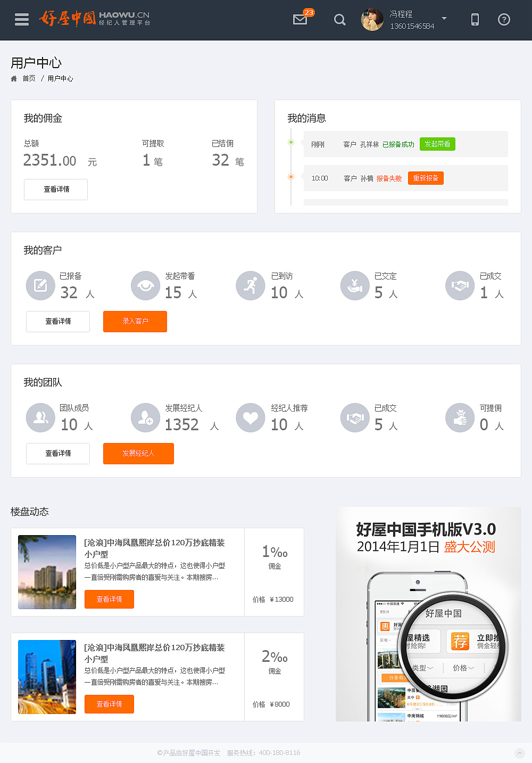The height and width of the screenshot is (763, 532).
Task: Click the coin-in-hand icon for 已交定
Action: (355, 286)
